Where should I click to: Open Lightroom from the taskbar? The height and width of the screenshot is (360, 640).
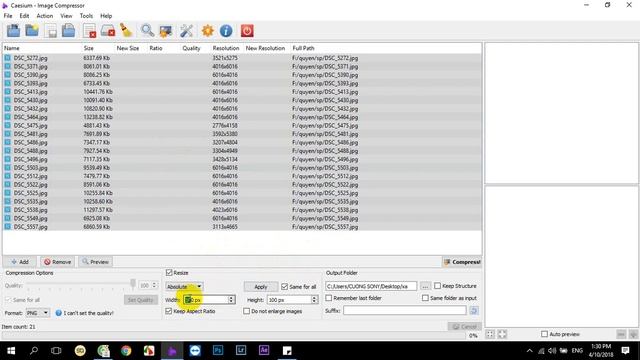tap(241, 350)
